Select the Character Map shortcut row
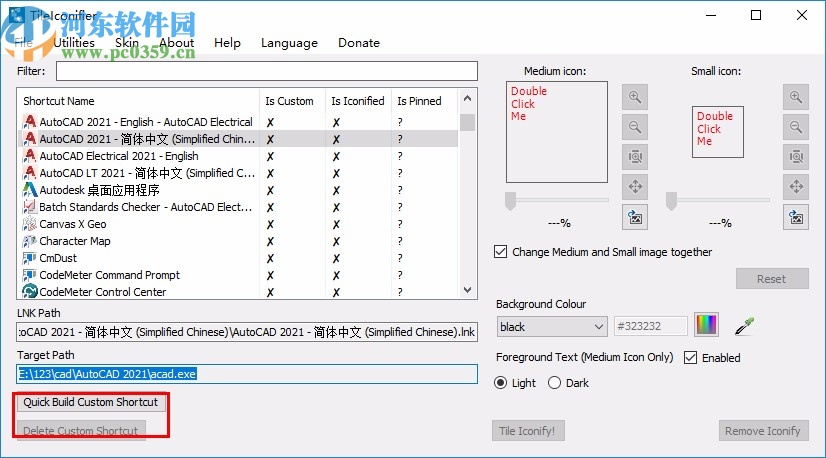 click(x=238, y=241)
